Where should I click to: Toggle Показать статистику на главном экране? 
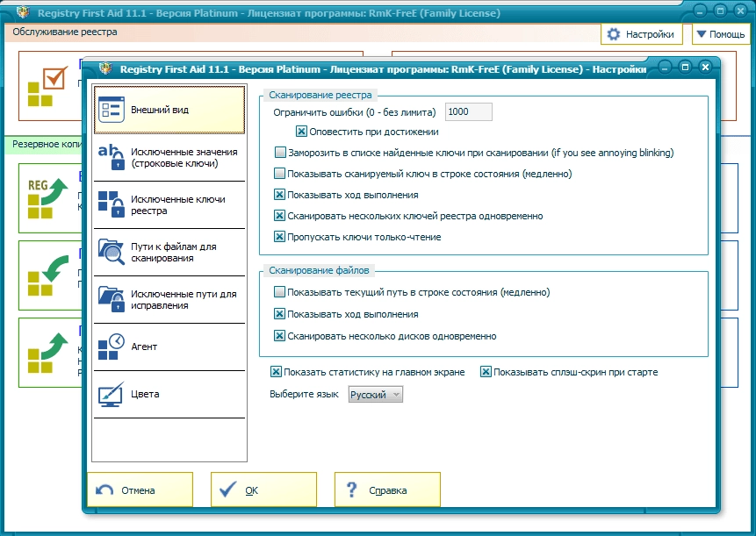(276, 372)
